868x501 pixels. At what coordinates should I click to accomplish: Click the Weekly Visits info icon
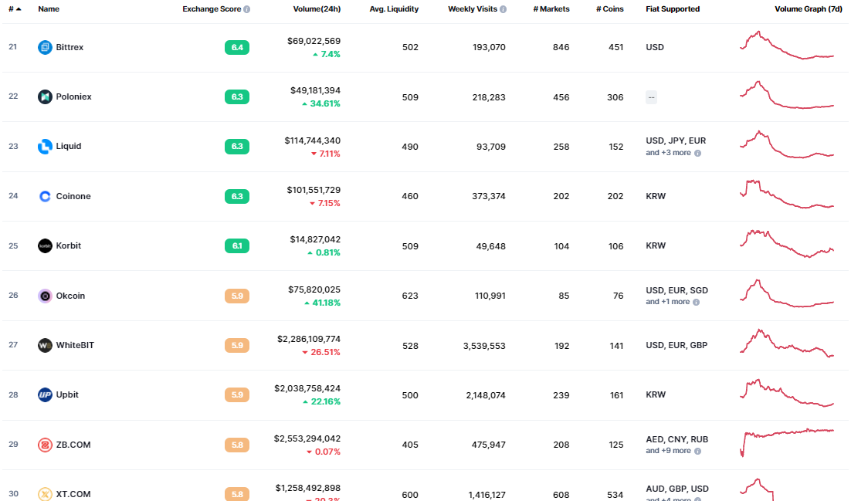(x=504, y=9)
